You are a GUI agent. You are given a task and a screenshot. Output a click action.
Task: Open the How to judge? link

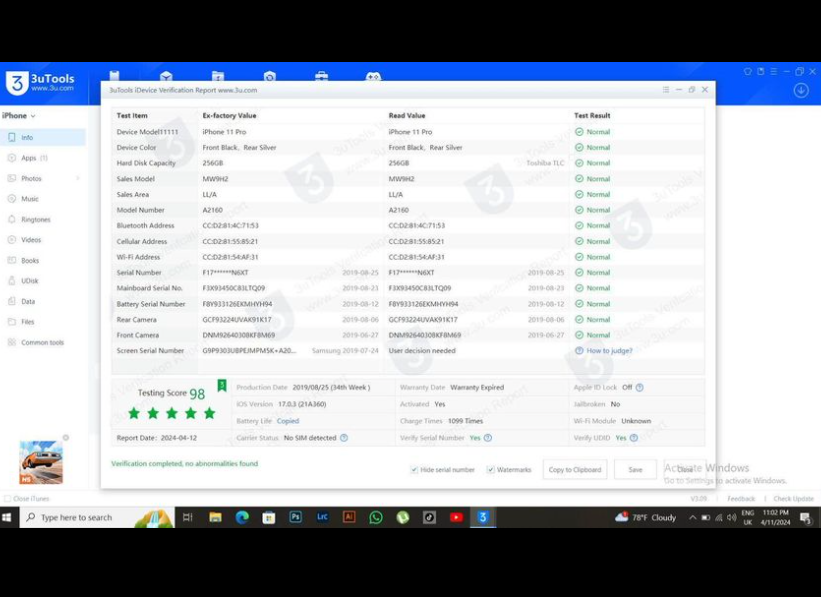pos(609,351)
